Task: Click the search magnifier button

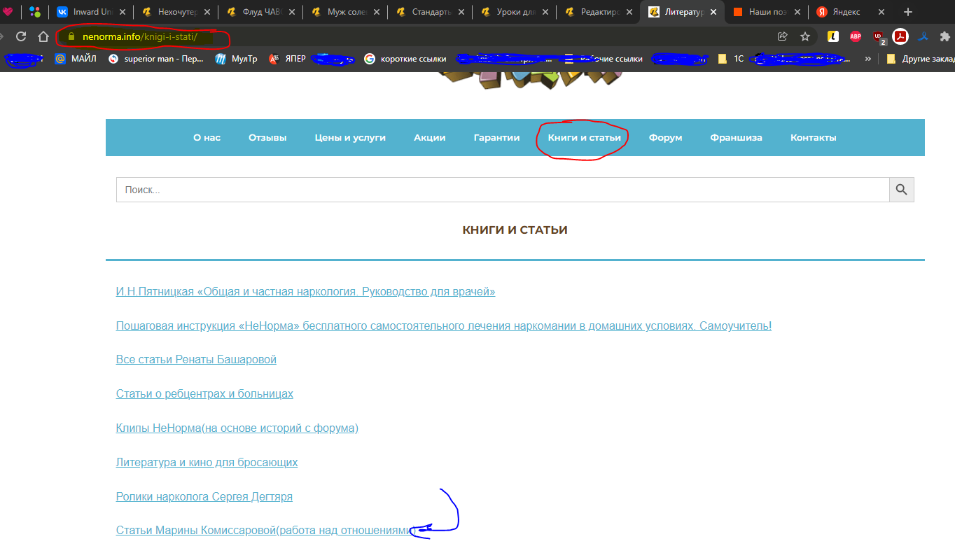Action: (x=901, y=190)
